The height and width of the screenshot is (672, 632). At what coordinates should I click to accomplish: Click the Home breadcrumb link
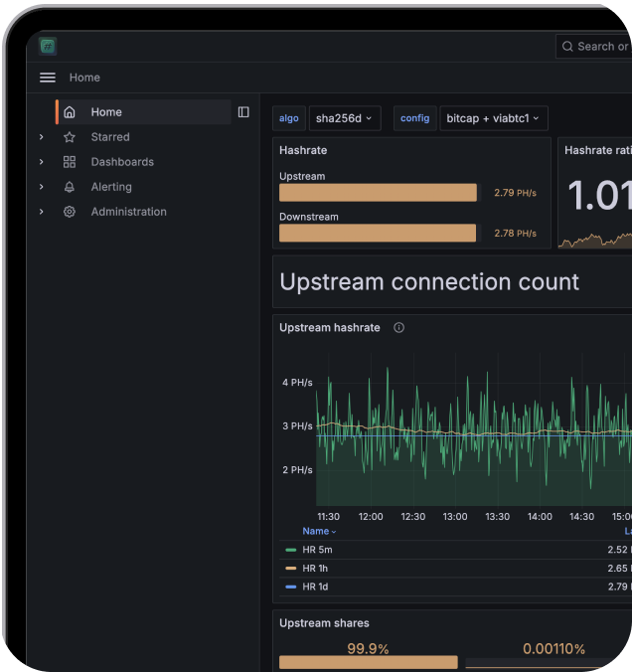click(84, 78)
